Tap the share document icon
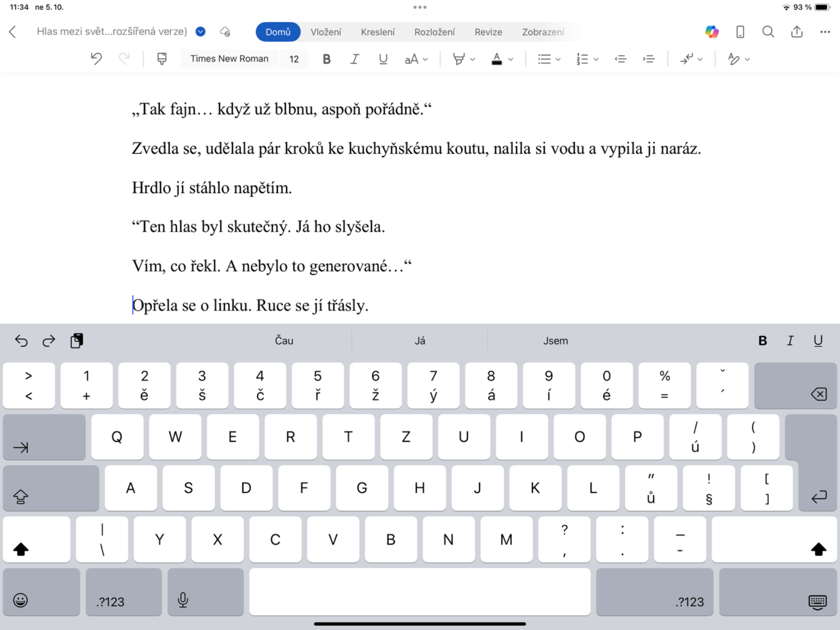840x630 pixels. coord(797,32)
